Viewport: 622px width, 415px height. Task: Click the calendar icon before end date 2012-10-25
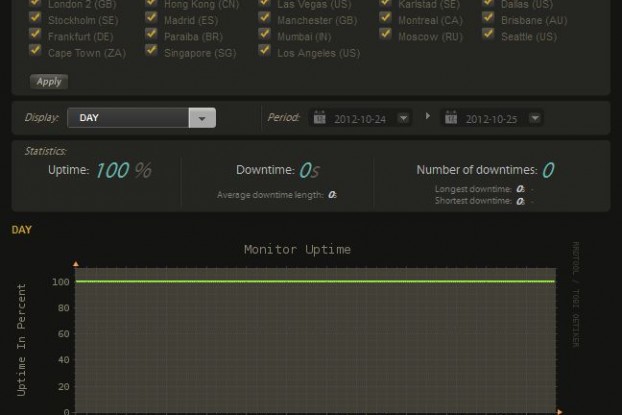[451, 118]
